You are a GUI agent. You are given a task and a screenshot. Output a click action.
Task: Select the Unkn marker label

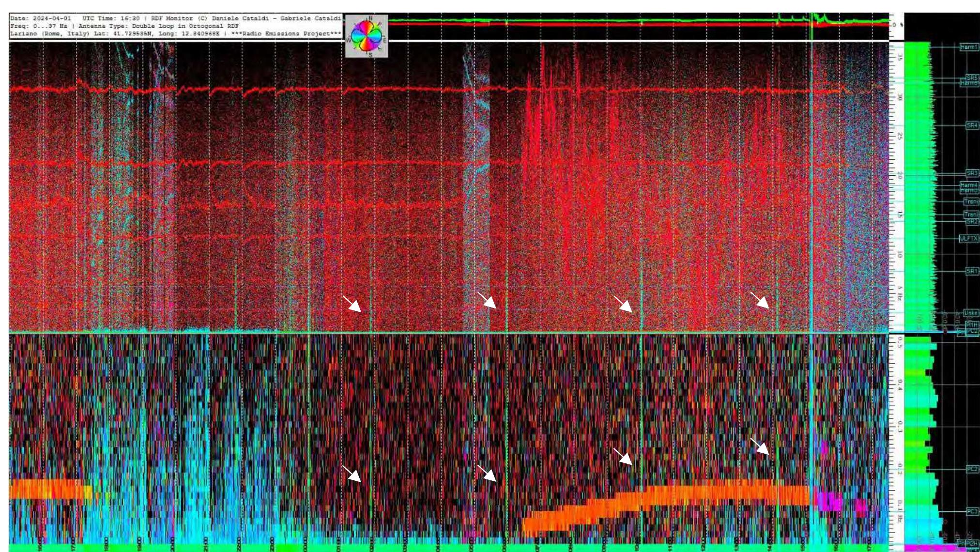[x=971, y=313]
